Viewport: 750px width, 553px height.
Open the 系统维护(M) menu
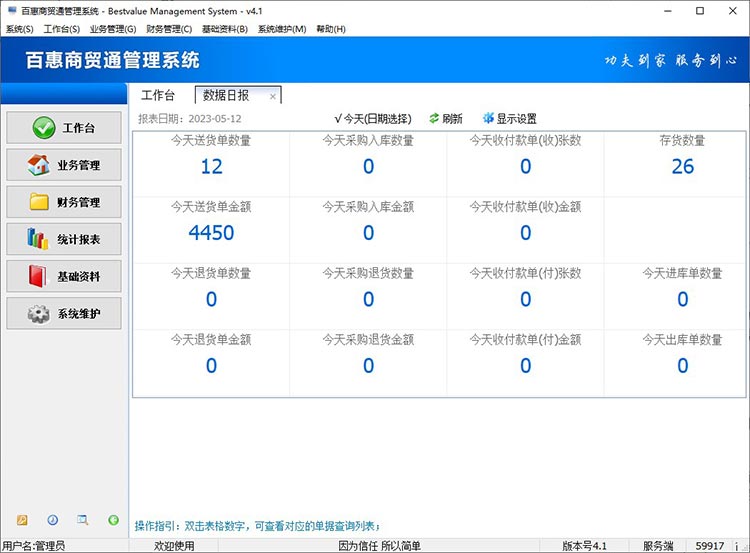[282, 29]
